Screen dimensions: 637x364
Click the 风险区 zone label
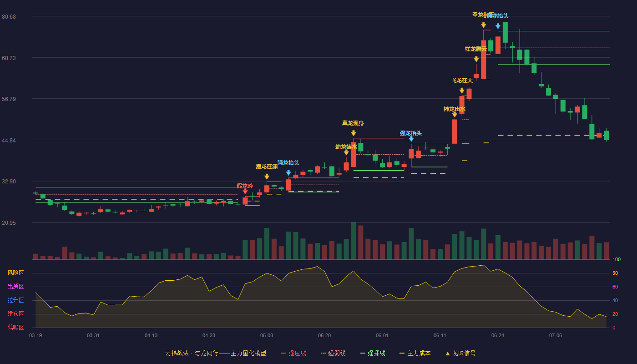click(16, 273)
